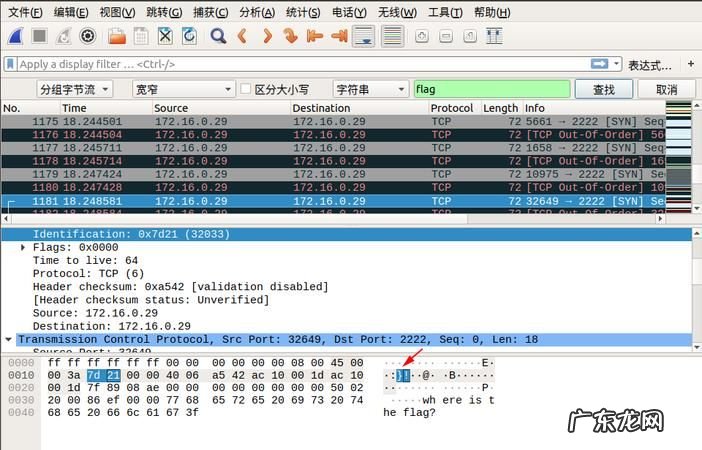Go to previous packet arrow icon
Screen dimensions: 702x450
click(x=242, y=36)
